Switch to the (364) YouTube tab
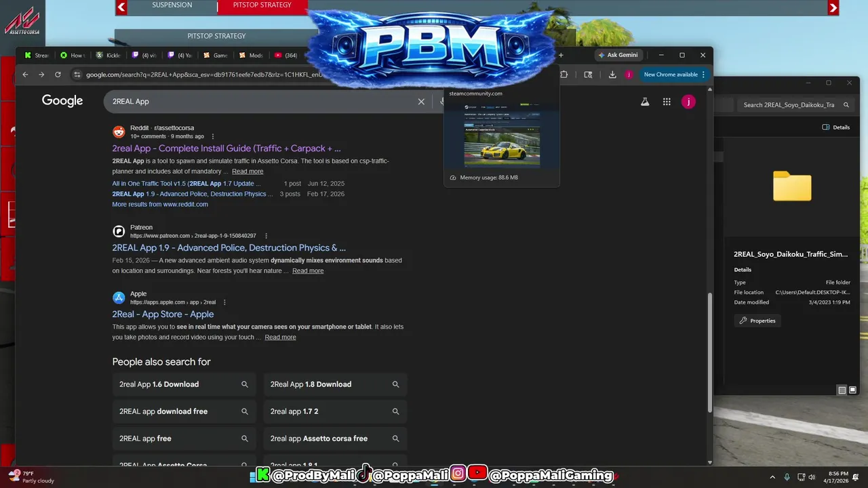The width and height of the screenshot is (868, 488). [288, 56]
